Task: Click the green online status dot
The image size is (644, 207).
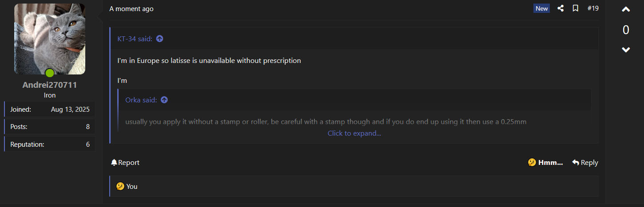Action: [x=50, y=73]
